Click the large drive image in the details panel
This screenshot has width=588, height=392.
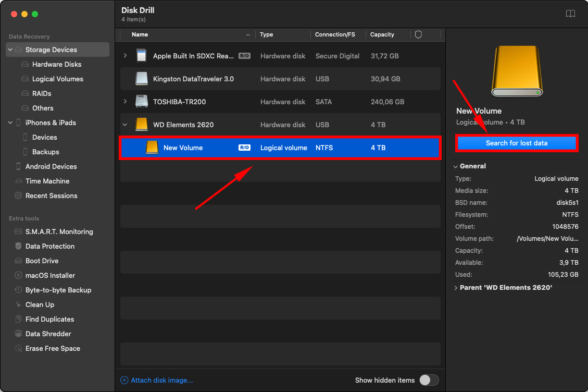[517, 71]
